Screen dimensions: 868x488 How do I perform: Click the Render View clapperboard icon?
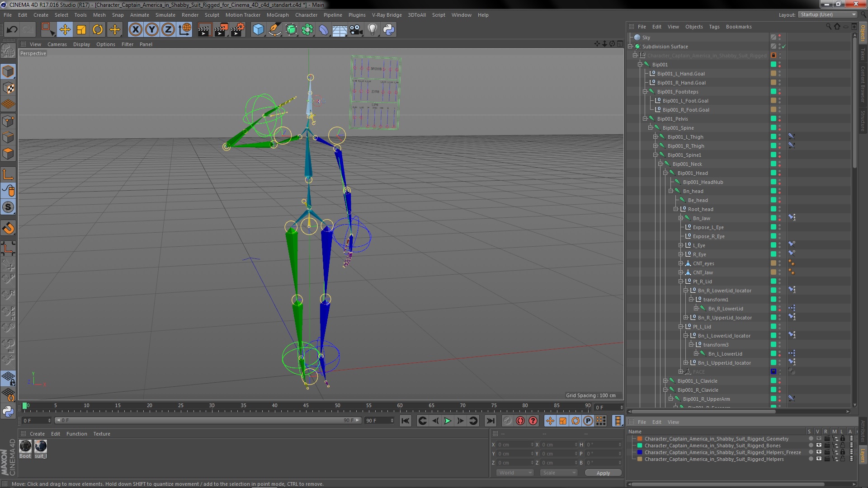pyautogui.click(x=204, y=30)
